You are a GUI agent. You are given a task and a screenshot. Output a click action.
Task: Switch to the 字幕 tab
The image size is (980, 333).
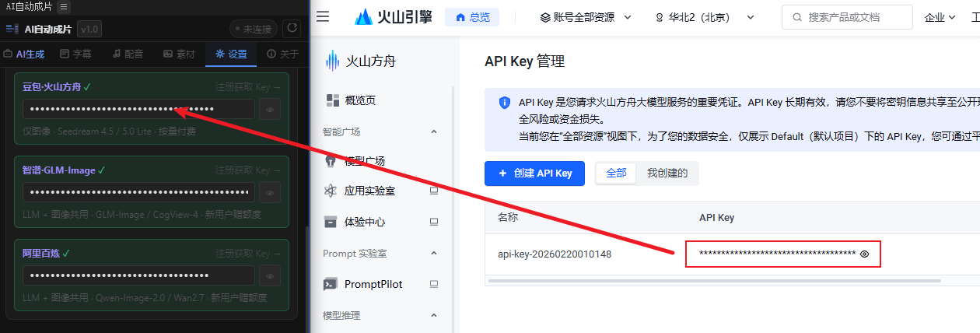76,54
